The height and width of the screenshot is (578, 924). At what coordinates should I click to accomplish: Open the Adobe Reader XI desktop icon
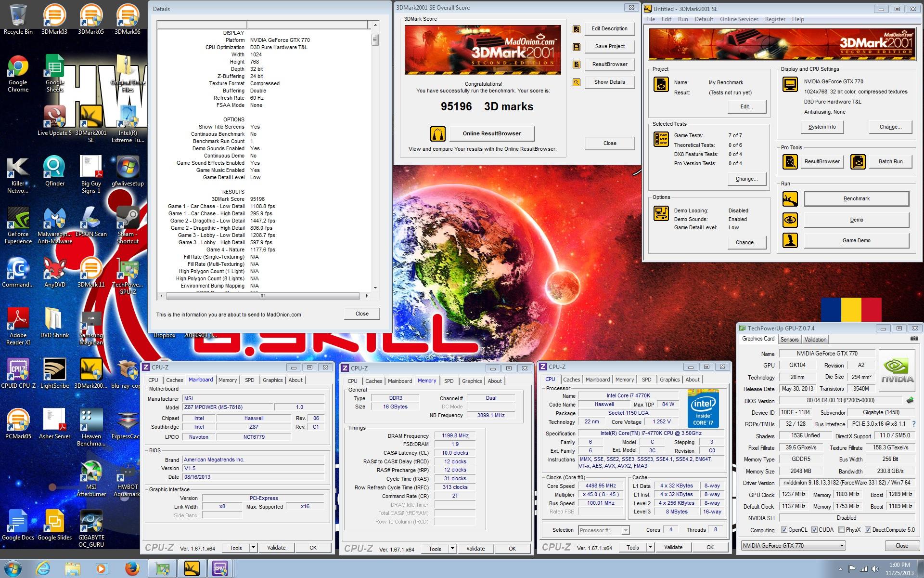pos(18,327)
